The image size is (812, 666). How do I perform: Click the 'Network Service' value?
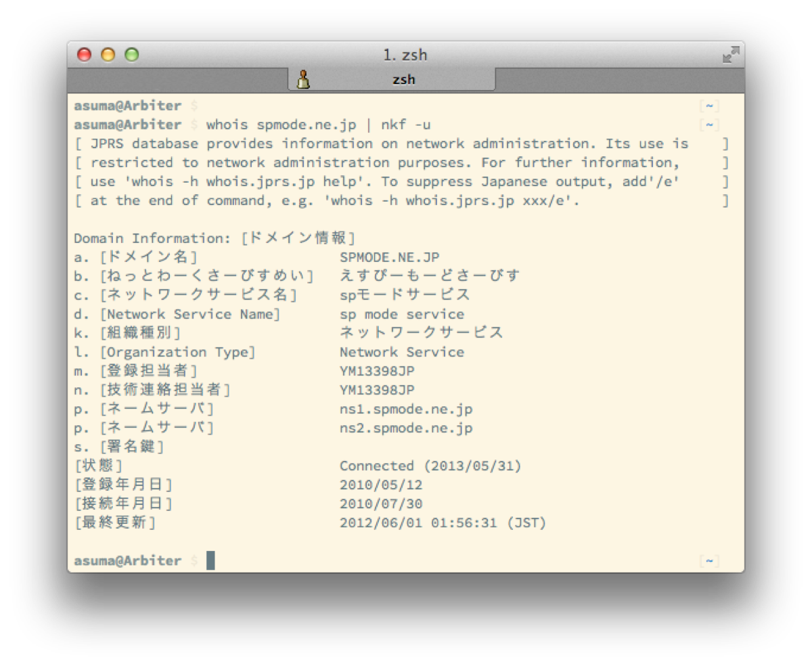pos(402,353)
